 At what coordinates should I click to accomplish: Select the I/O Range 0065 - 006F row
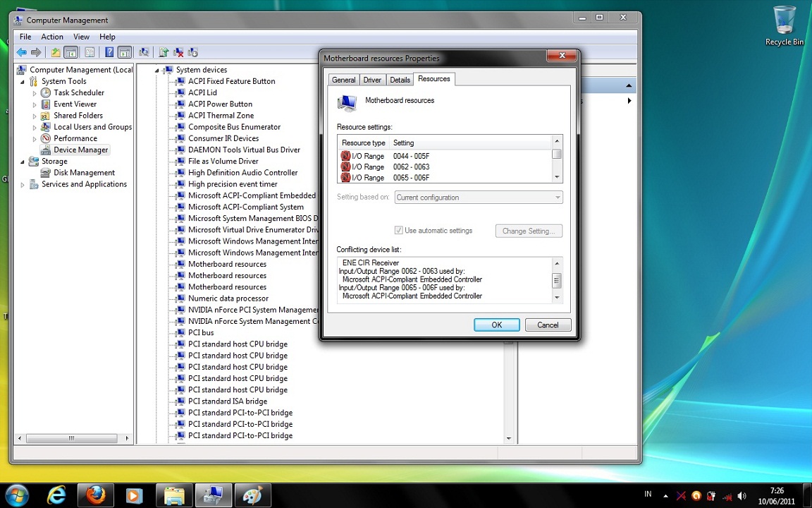click(445, 178)
